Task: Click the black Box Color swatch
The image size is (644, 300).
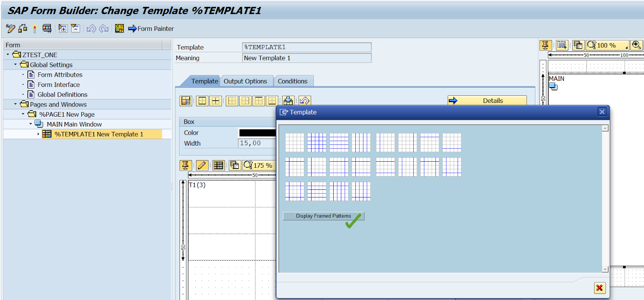Action: [258, 133]
